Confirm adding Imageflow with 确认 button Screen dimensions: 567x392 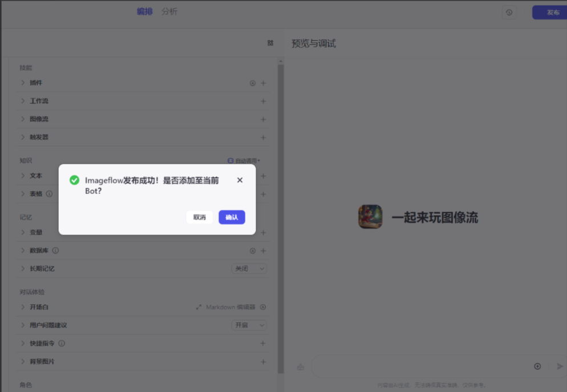click(x=232, y=217)
